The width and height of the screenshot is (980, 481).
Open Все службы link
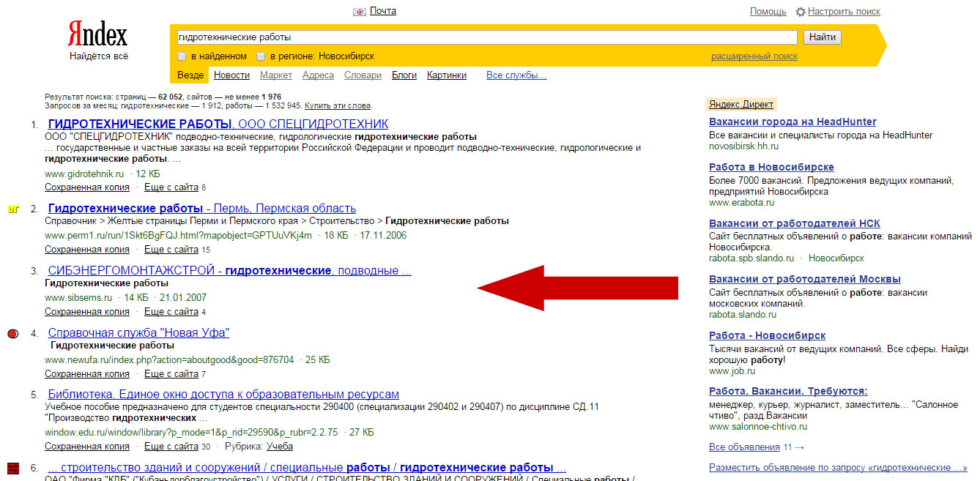coord(516,75)
